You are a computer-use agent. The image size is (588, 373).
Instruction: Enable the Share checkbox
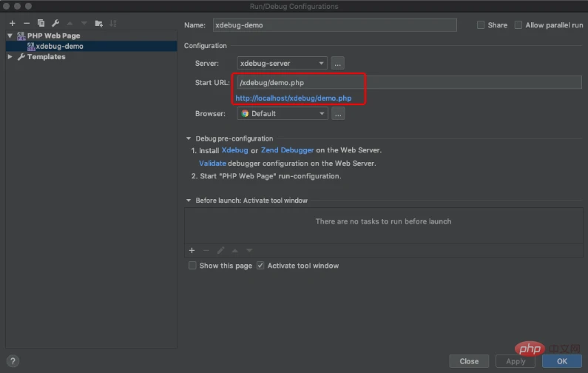(480, 25)
